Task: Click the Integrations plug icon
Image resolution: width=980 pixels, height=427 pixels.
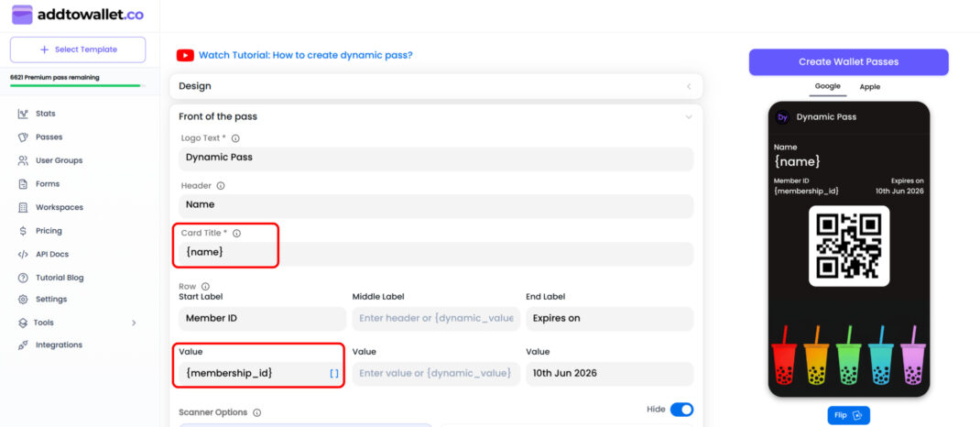Action: click(23, 345)
